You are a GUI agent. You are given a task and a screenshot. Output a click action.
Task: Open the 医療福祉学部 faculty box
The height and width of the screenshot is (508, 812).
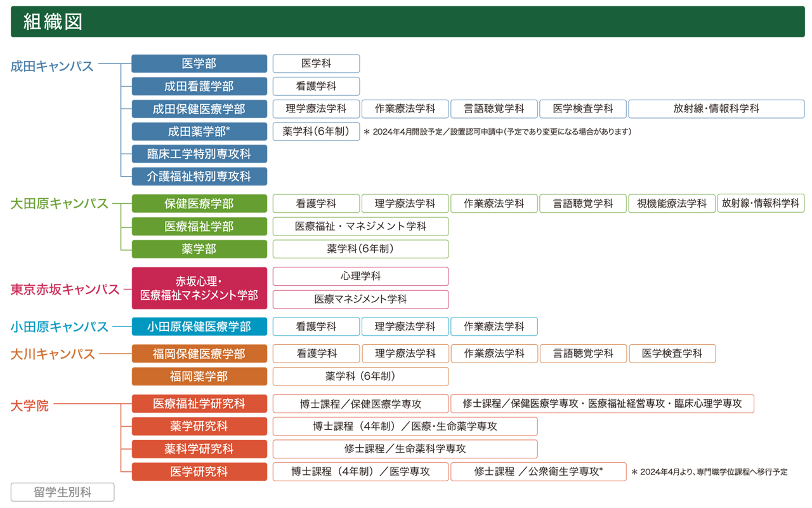click(199, 226)
